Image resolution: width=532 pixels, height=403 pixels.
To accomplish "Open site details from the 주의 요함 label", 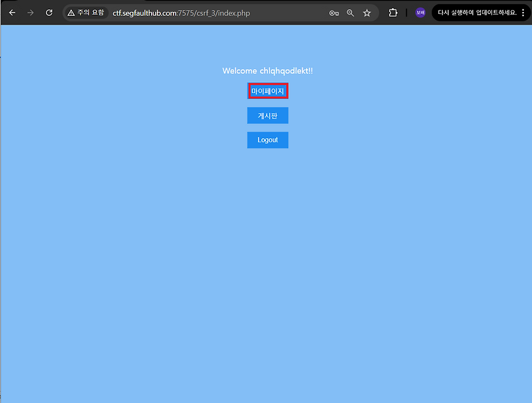I will pos(86,12).
